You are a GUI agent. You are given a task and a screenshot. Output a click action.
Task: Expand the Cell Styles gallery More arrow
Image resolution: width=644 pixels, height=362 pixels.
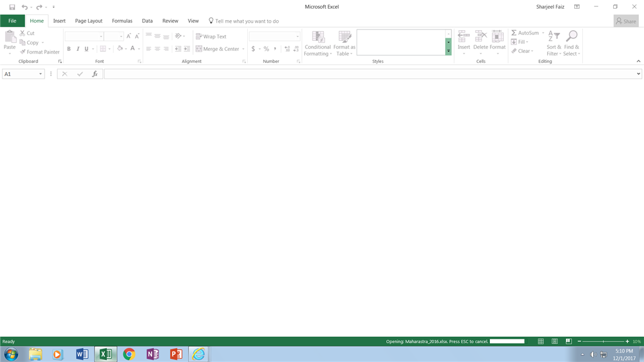tap(448, 51)
